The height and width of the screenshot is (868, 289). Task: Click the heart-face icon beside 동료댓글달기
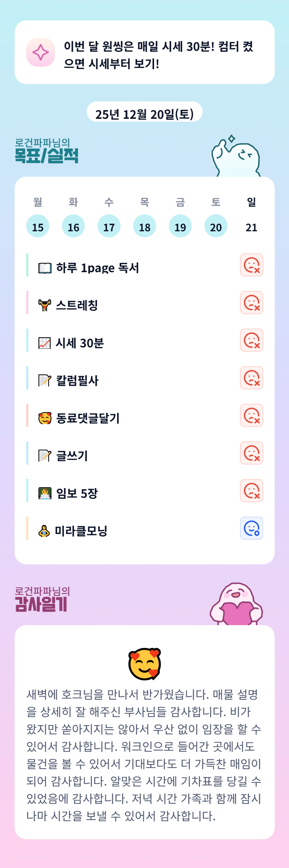tap(45, 418)
